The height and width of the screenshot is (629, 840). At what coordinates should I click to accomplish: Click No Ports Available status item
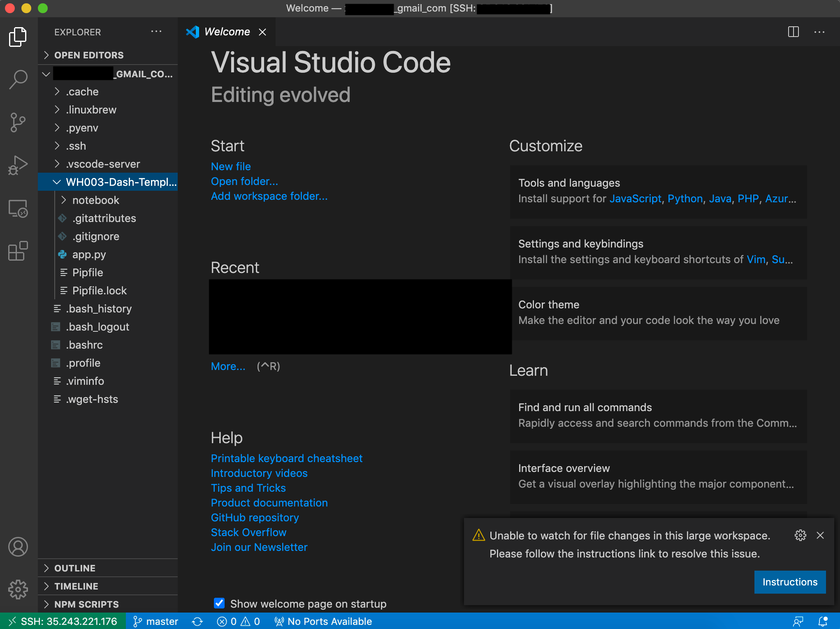[x=323, y=621]
